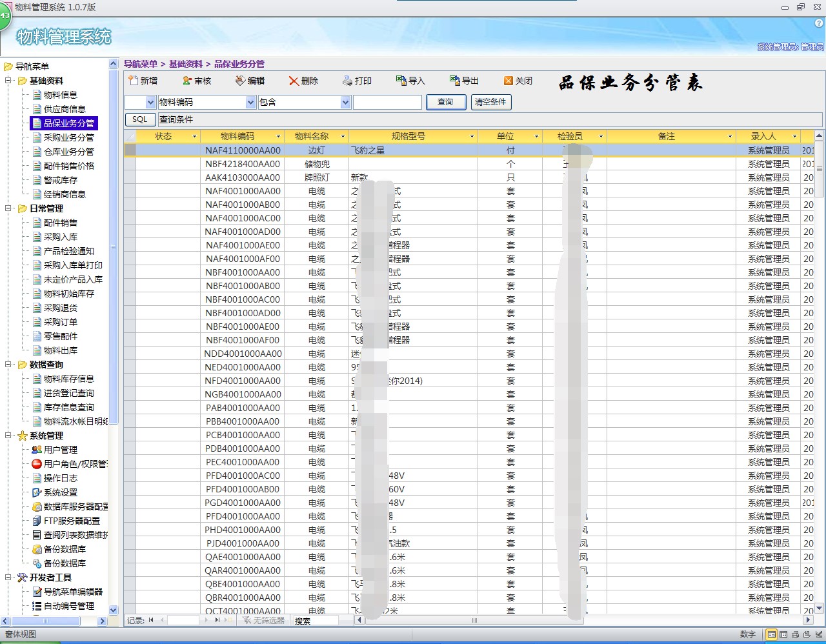Go to first record navigation arrow
This screenshot has height=644, width=826.
coord(151,620)
